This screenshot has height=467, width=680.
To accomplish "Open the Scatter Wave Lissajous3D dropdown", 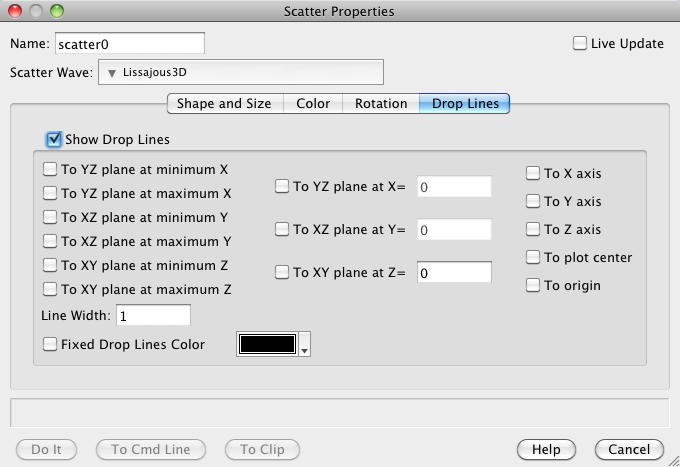I will [240, 73].
